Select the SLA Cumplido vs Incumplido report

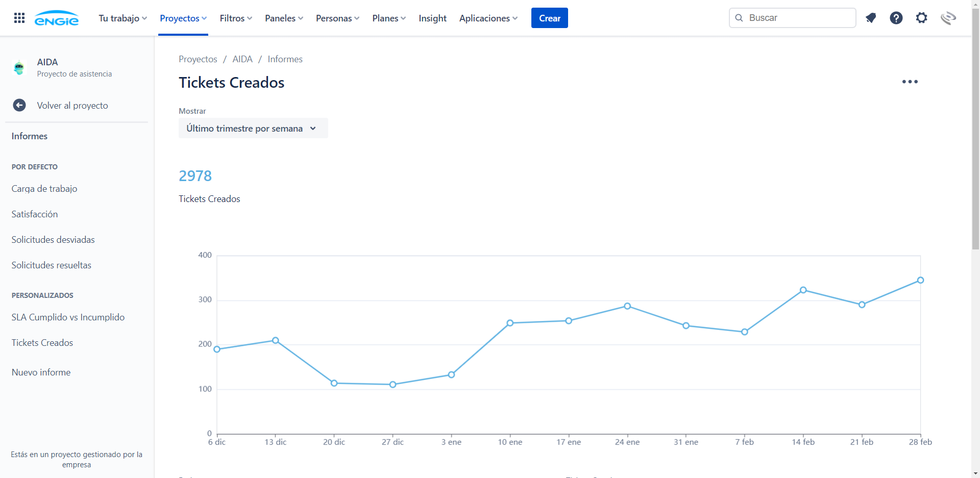click(x=68, y=317)
